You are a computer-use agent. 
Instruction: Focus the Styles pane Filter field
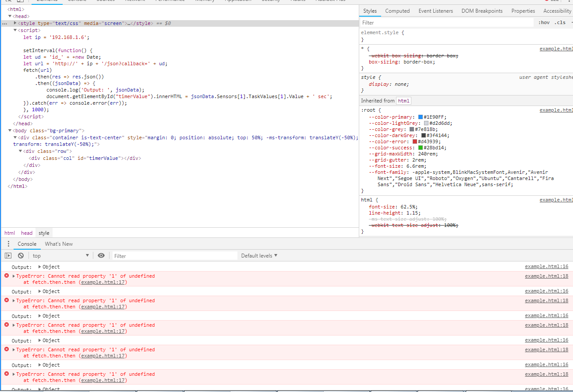[447, 23]
